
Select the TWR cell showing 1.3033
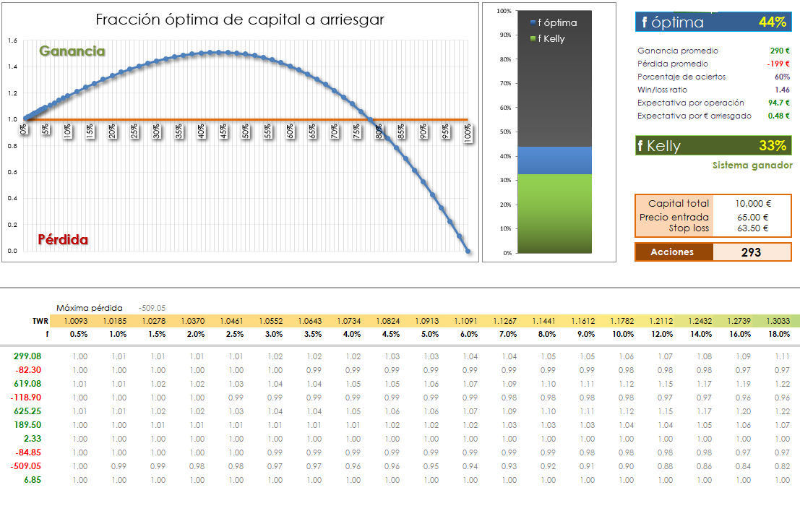pos(780,321)
